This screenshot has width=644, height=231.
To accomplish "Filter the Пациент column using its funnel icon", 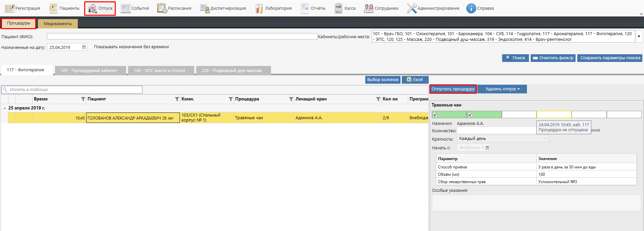I will 177,99.
